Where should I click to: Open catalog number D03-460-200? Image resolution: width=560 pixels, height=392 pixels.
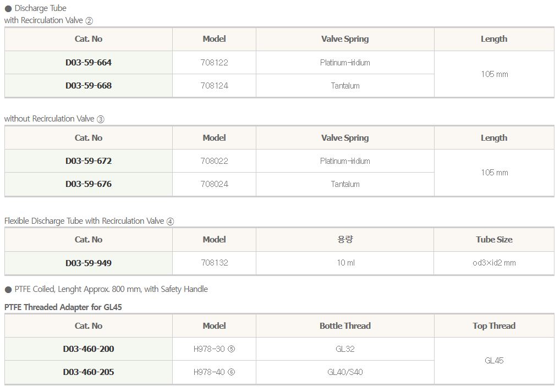click(89, 349)
